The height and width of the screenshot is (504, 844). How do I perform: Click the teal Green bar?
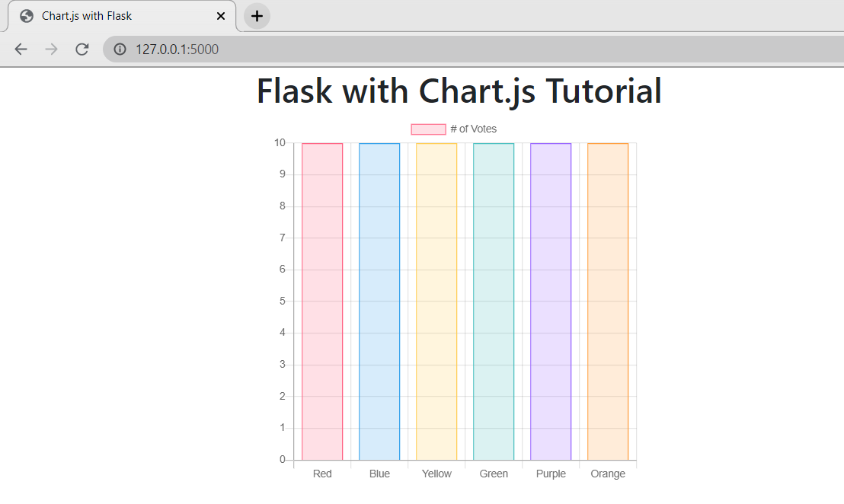click(494, 301)
